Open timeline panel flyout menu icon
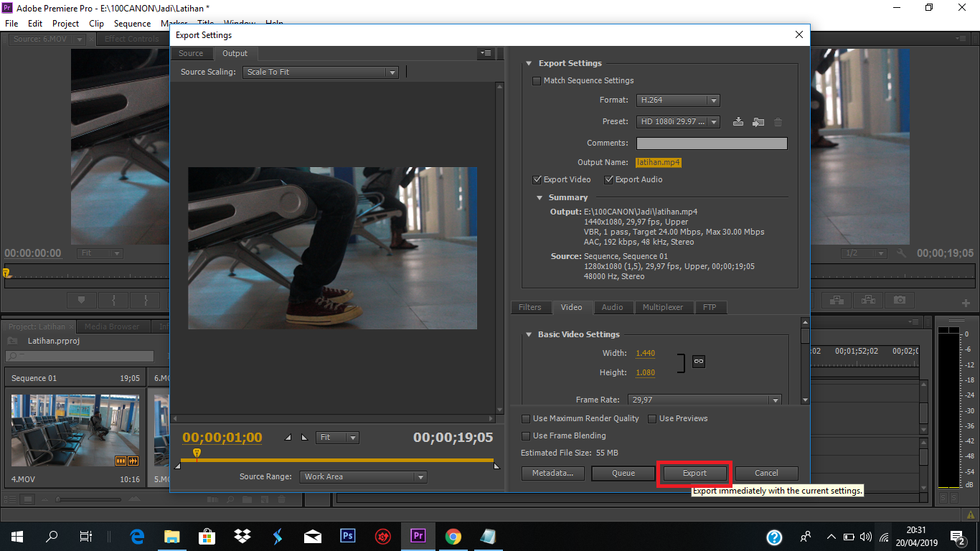 tap(913, 321)
